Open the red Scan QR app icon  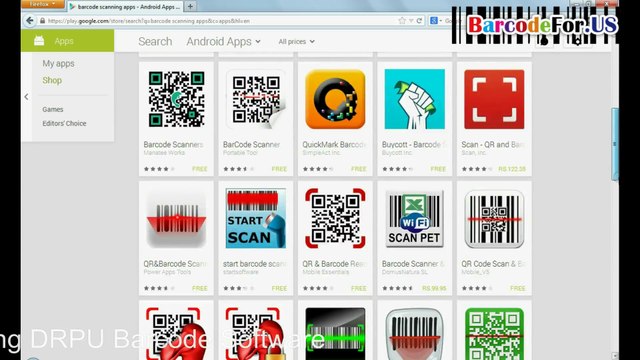coord(494,99)
